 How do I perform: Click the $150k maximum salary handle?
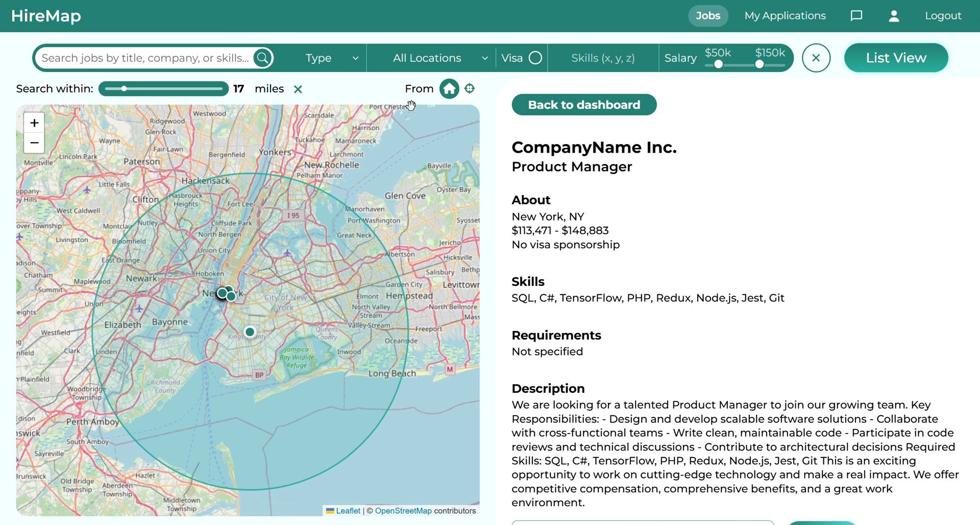click(x=759, y=65)
